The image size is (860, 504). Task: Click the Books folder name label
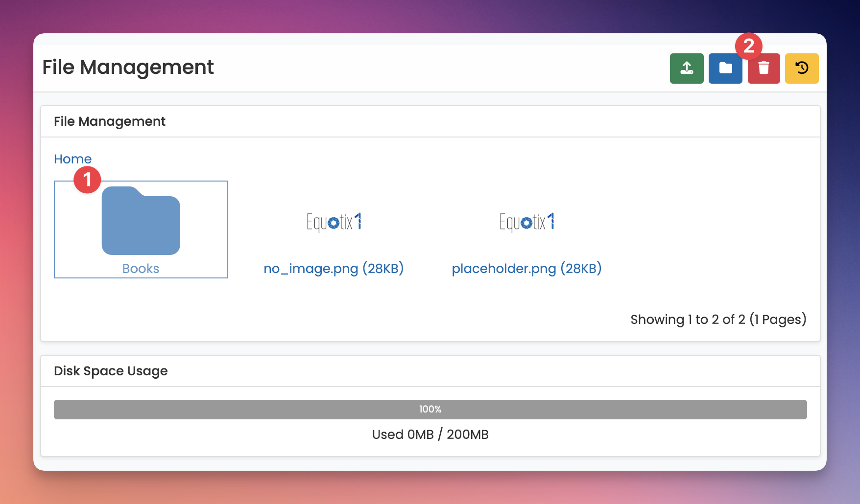(141, 269)
